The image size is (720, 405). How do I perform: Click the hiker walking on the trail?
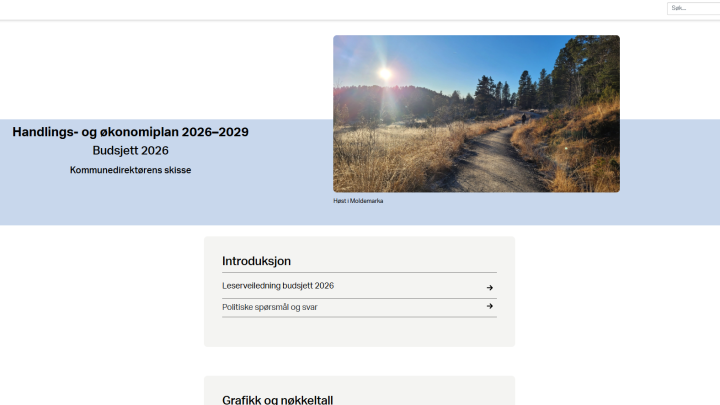(x=521, y=119)
